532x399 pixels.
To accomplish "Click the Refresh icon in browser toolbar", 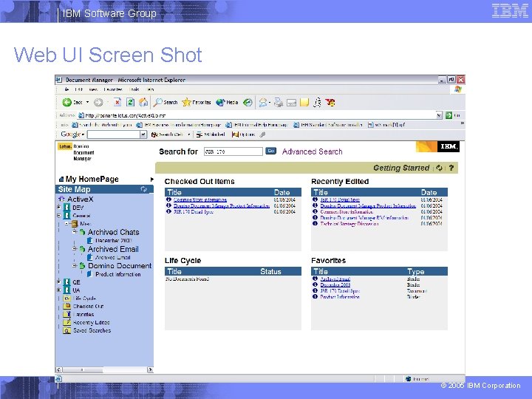I will [130, 102].
